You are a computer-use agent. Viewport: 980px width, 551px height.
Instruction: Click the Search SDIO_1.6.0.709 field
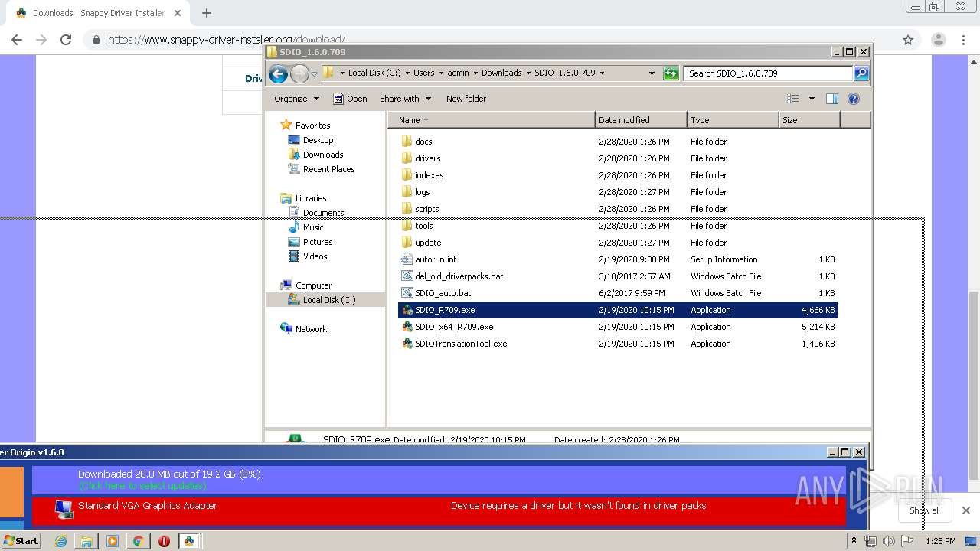click(768, 73)
